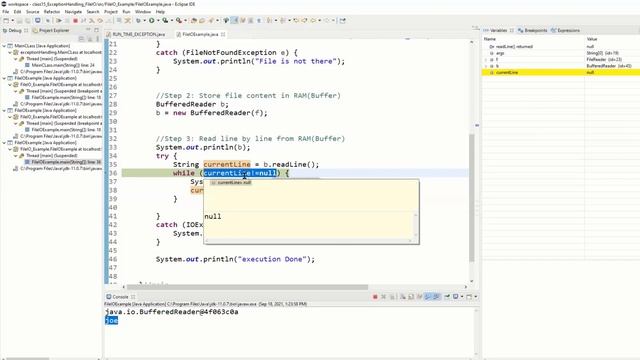Click the Debug bug icon in toolbar

coord(138,20)
